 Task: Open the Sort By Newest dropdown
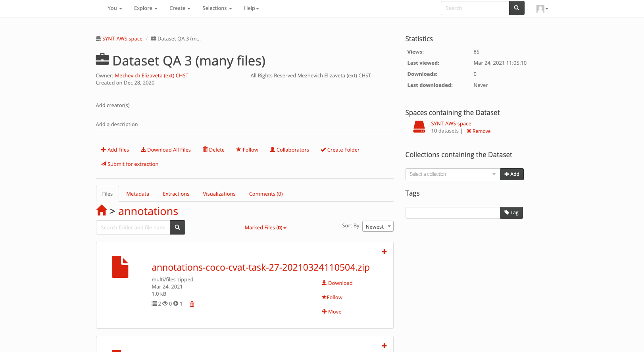coord(378,226)
